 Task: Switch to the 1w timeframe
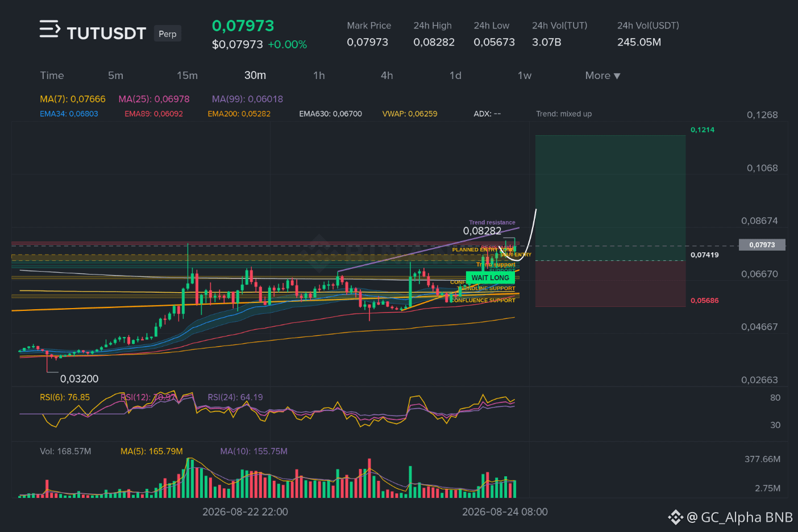click(524, 76)
